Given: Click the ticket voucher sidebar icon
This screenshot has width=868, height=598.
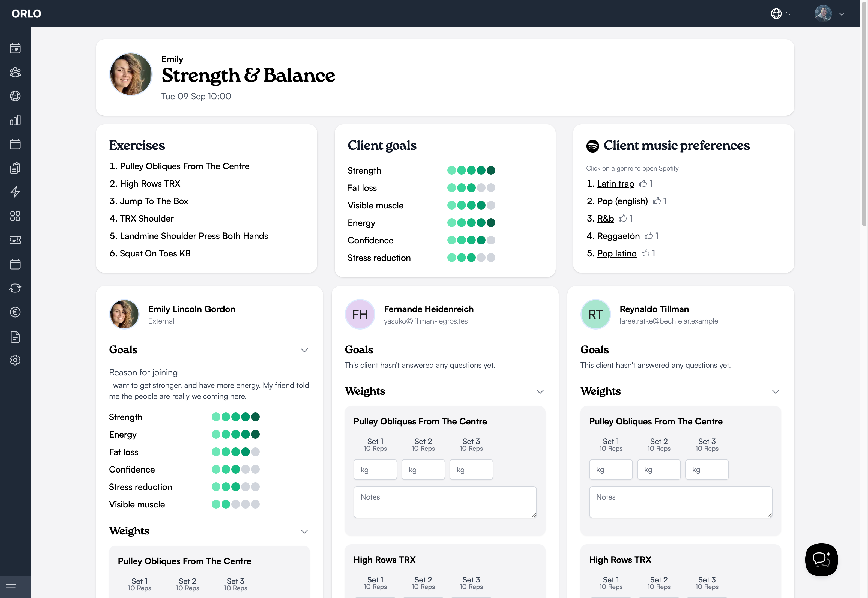Looking at the screenshot, I should click(x=15, y=240).
